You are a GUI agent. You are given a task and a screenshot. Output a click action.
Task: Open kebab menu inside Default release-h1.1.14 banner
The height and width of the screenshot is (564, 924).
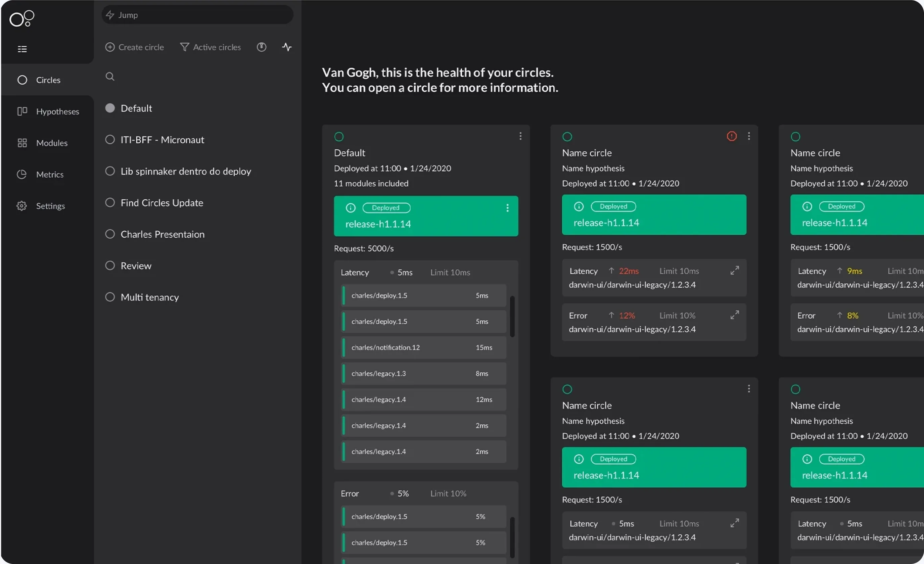(x=507, y=208)
